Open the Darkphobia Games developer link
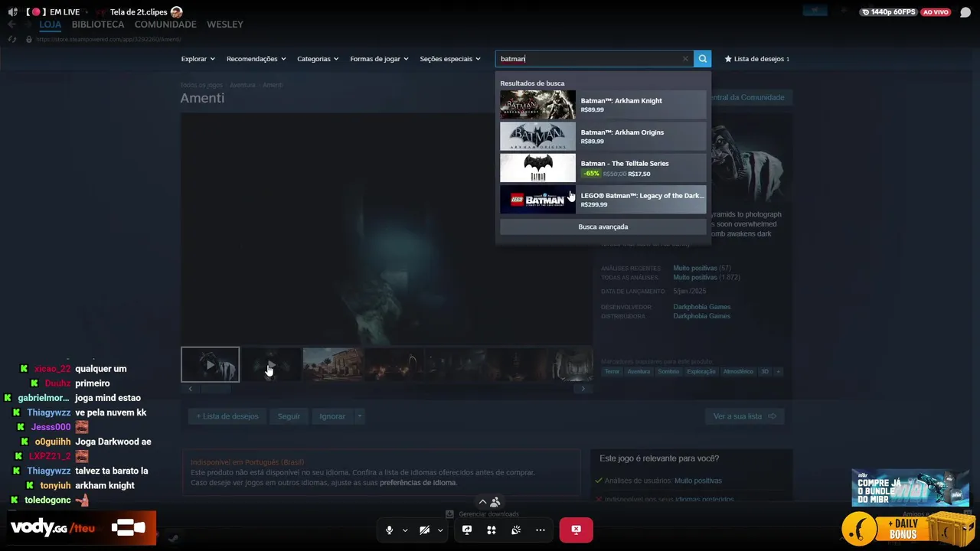 [701, 307]
